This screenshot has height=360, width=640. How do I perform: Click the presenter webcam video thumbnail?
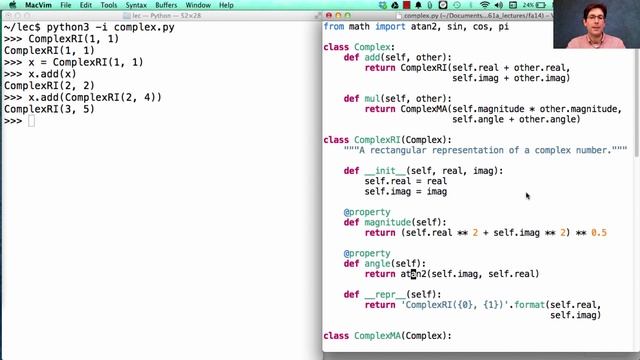coord(596,24)
